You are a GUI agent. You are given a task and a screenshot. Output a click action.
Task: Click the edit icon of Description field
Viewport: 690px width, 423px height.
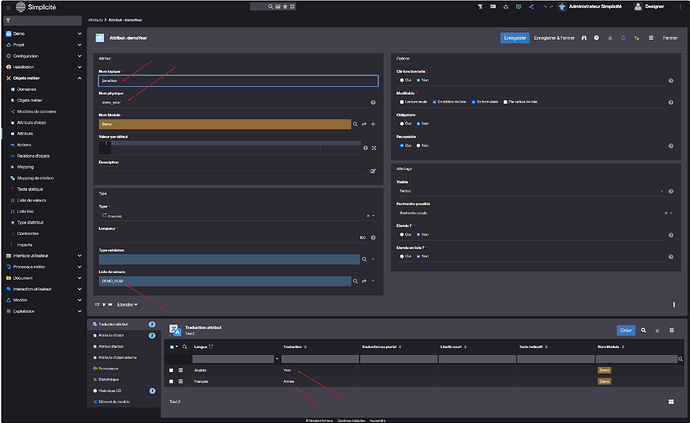[373, 171]
